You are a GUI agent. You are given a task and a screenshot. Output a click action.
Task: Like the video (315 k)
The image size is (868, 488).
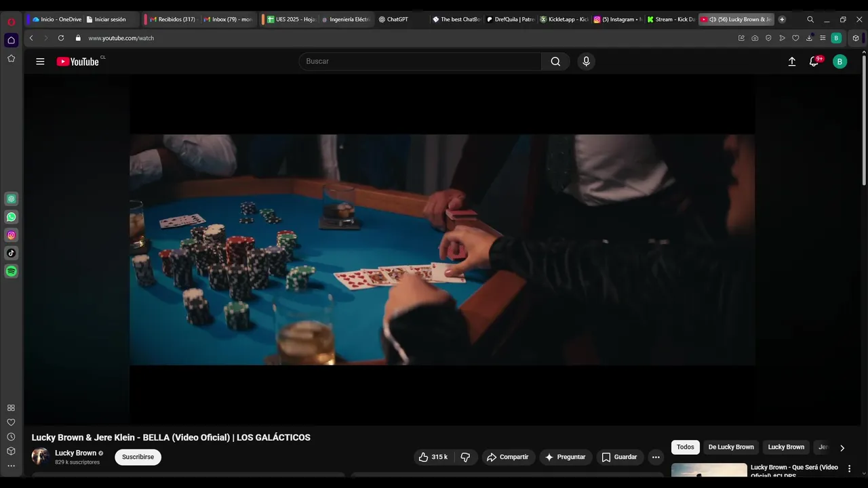[x=433, y=457]
